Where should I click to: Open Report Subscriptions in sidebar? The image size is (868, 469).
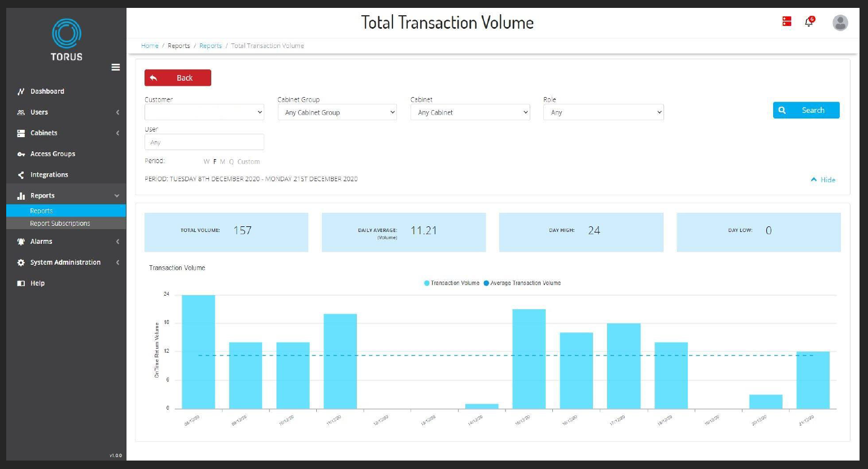pos(60,223)
